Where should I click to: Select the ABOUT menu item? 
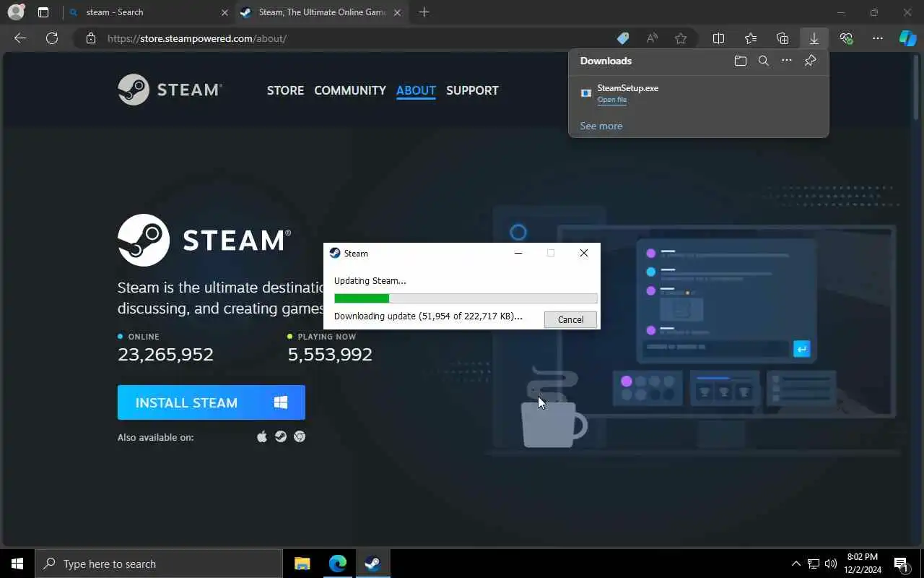tap(416, 90)
